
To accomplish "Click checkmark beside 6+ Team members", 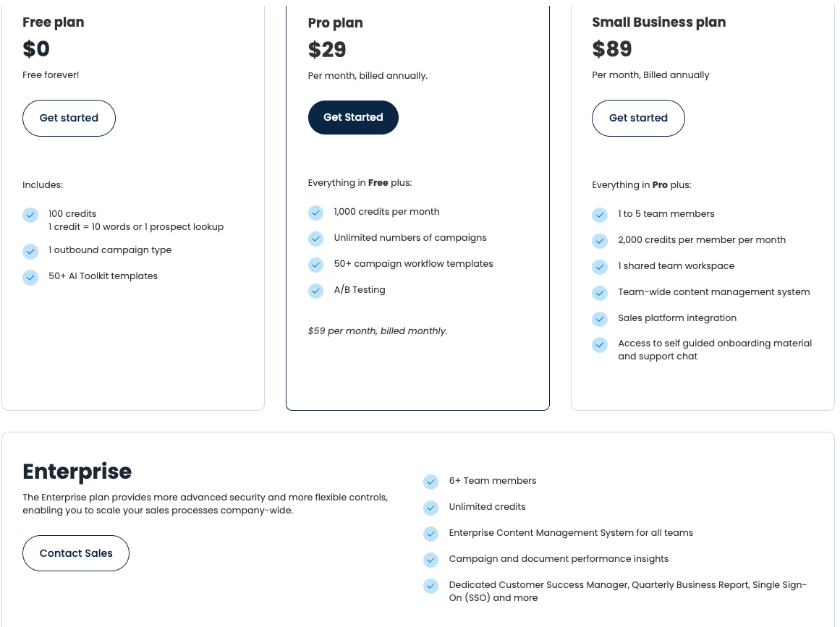I will (x=430, y=482).
